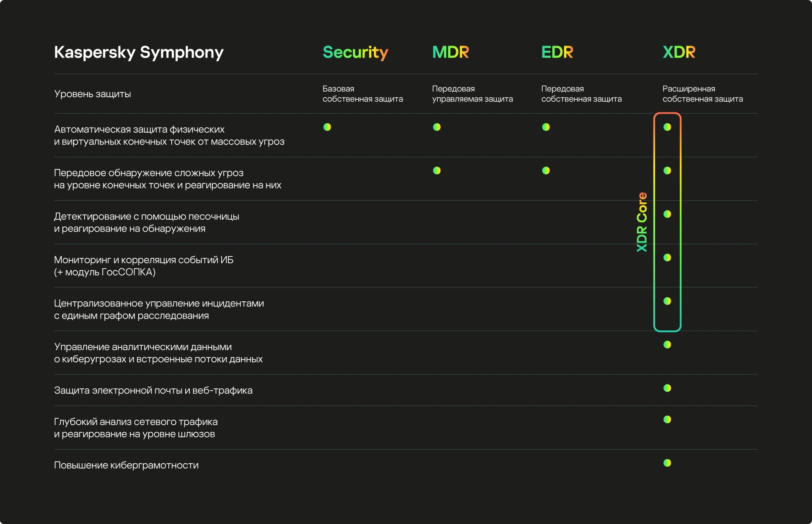
Task: Click XDR dot in 'Управление аналитическими данными' row
Action: click(667, 345)
